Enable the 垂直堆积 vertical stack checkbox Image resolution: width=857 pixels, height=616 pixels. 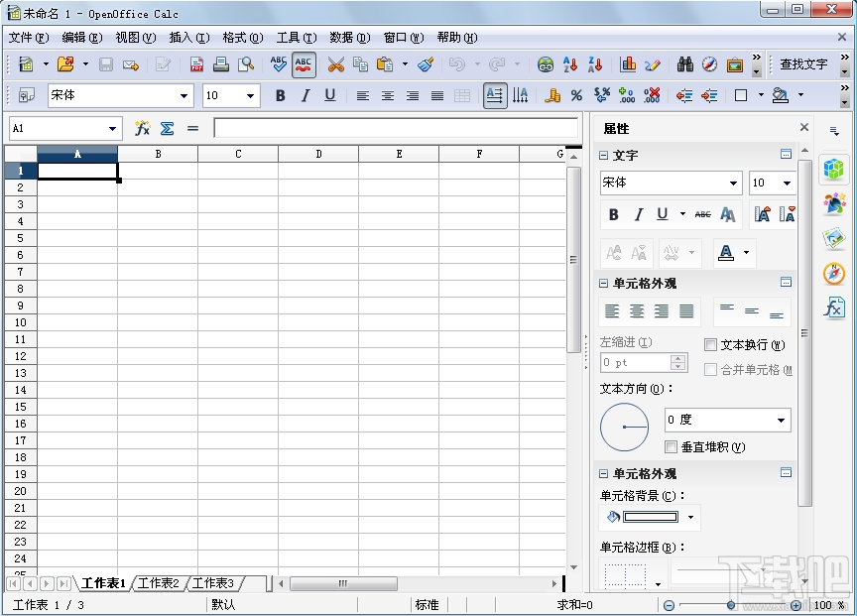pos(672,446)
